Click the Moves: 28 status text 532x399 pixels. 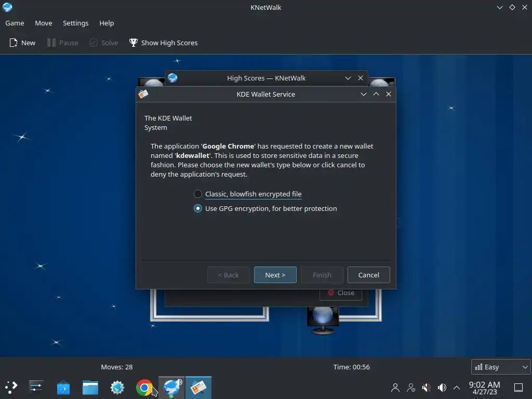pyautogui.click(x=117, y=367)
